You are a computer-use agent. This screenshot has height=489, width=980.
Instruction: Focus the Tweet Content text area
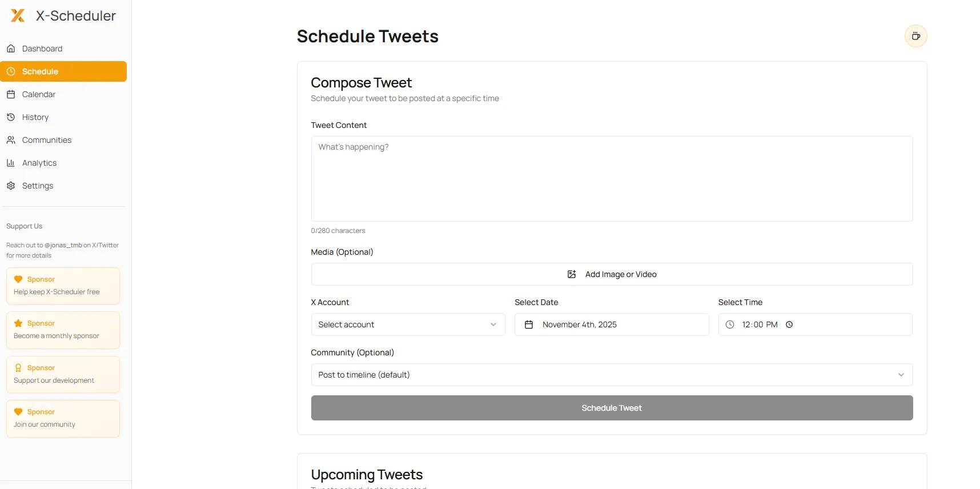612,179
